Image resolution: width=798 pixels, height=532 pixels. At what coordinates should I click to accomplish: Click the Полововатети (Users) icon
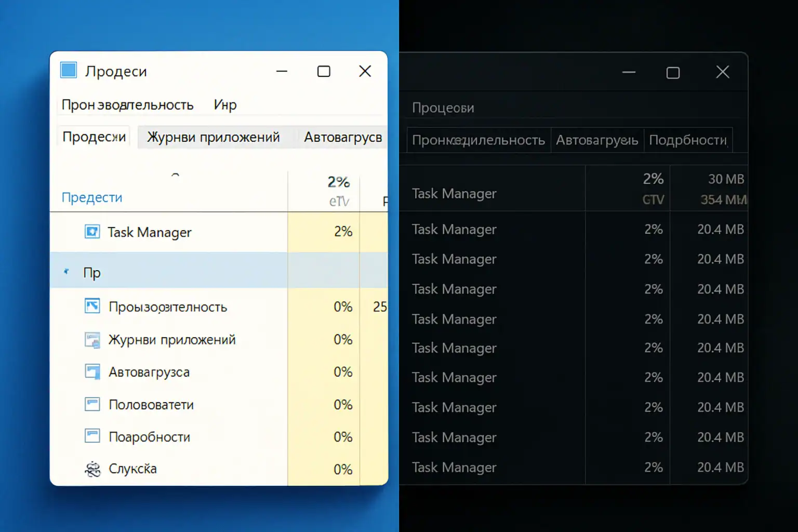pos(92,404)
